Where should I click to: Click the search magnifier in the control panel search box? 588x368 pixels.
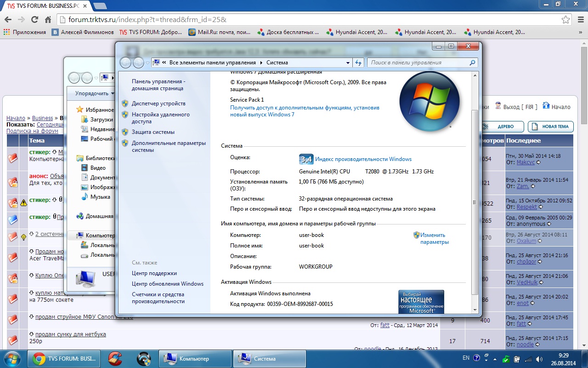(472, 63)
